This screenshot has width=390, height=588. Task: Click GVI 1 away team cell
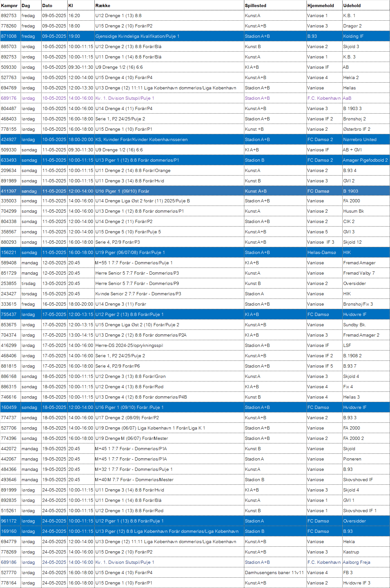coord(349,500)
